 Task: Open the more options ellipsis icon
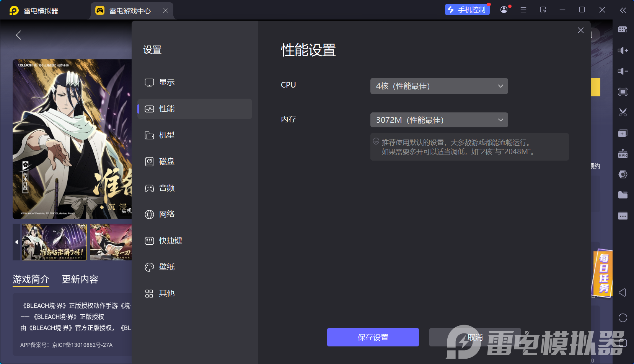623,216
